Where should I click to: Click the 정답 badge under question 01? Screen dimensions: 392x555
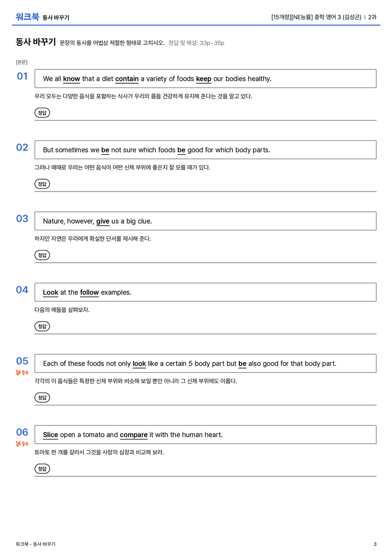pos(42,112)
